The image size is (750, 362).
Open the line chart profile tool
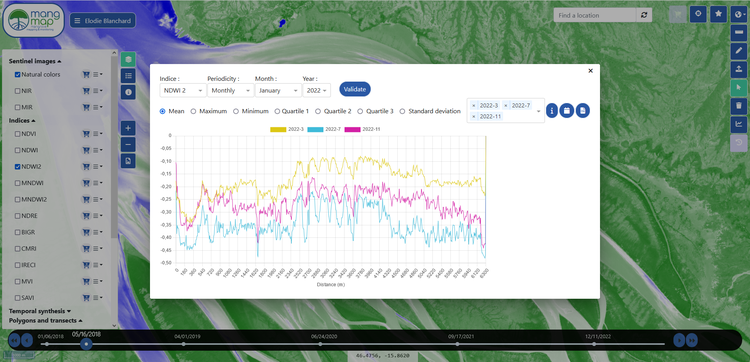click(x=739, y=124)
